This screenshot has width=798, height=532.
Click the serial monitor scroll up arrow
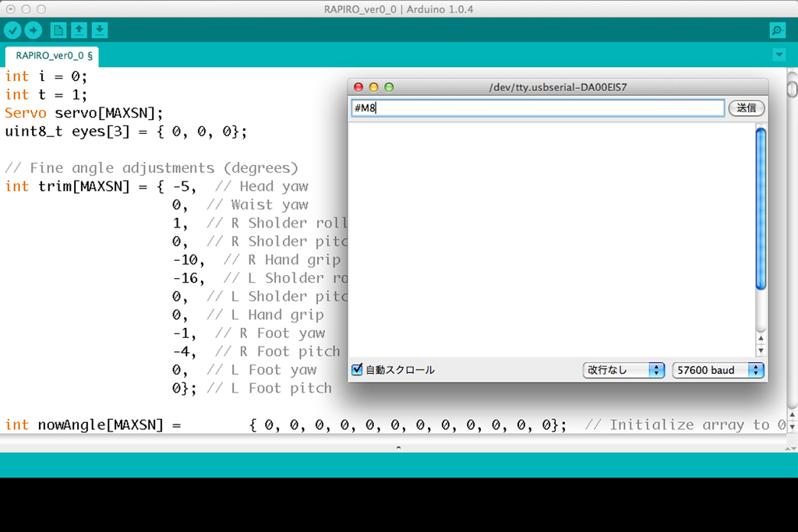coord(761,338)
